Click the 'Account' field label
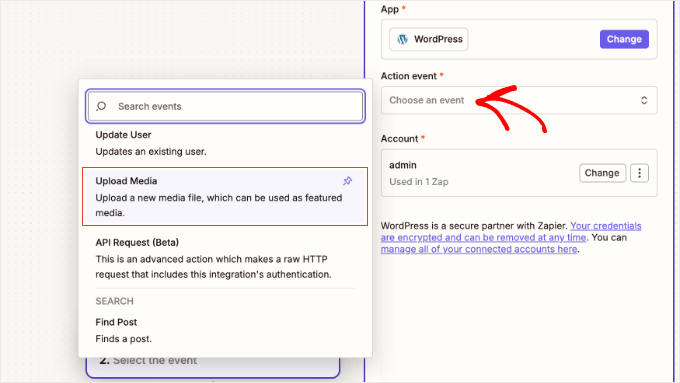 (x=399, y=139)
